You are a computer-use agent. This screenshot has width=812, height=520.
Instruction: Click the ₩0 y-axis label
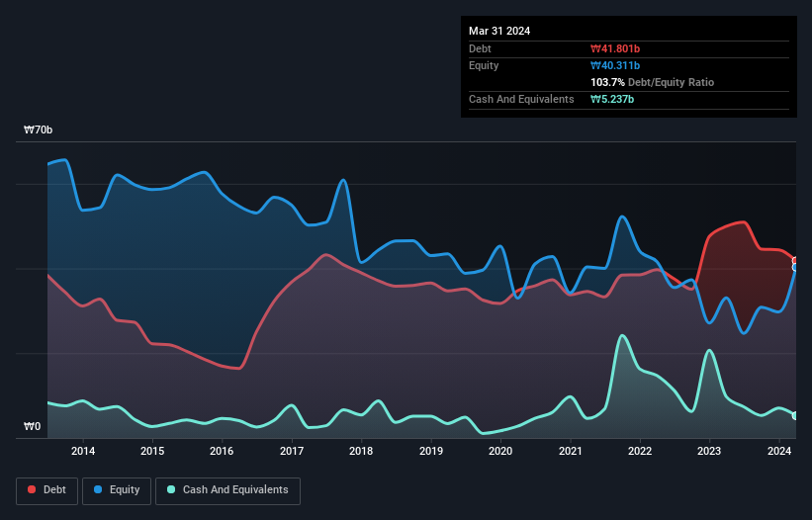[32, 426]
